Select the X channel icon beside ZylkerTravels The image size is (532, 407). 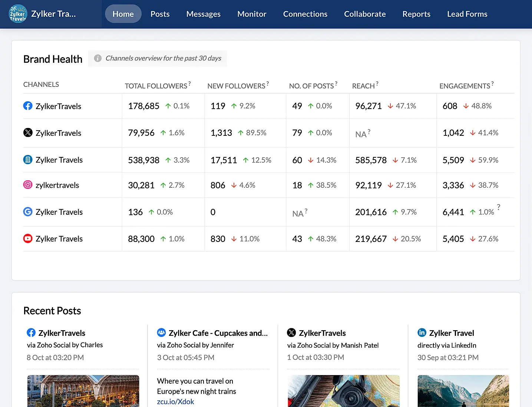click(x=28, y=132)
